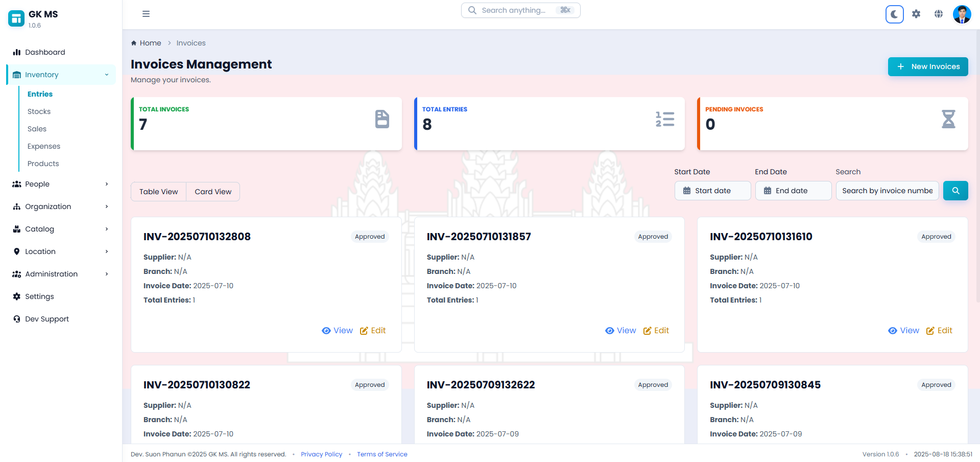The image size is (980, 462).
Task: Open the sidebar hamburger menu
Action: [x=146, y=14]
